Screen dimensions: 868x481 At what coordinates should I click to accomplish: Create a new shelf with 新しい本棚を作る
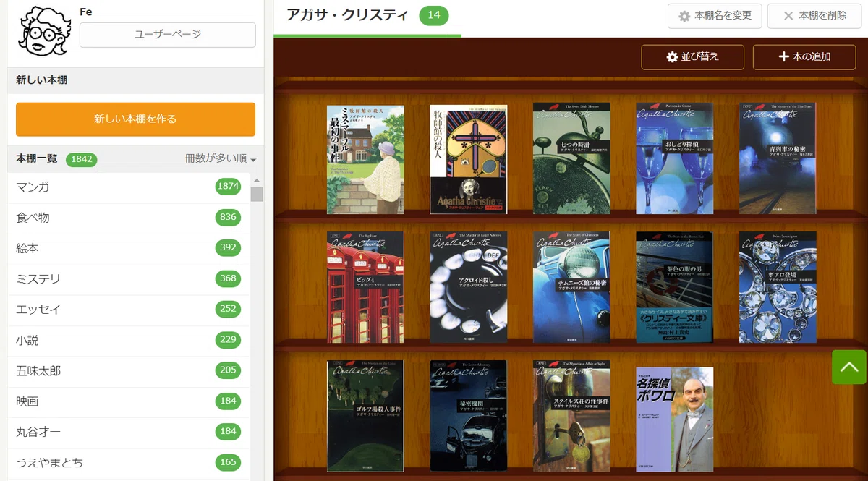click(x=135, y=119)
